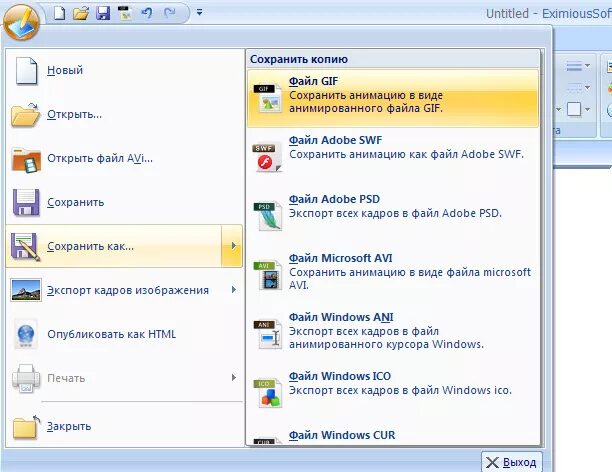
Task: Click the round application menu orb button
Action: click(22, 21)
